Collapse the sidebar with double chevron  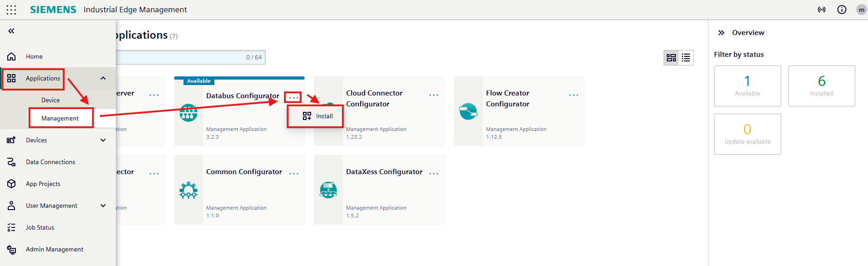click(x=11, y=31)
